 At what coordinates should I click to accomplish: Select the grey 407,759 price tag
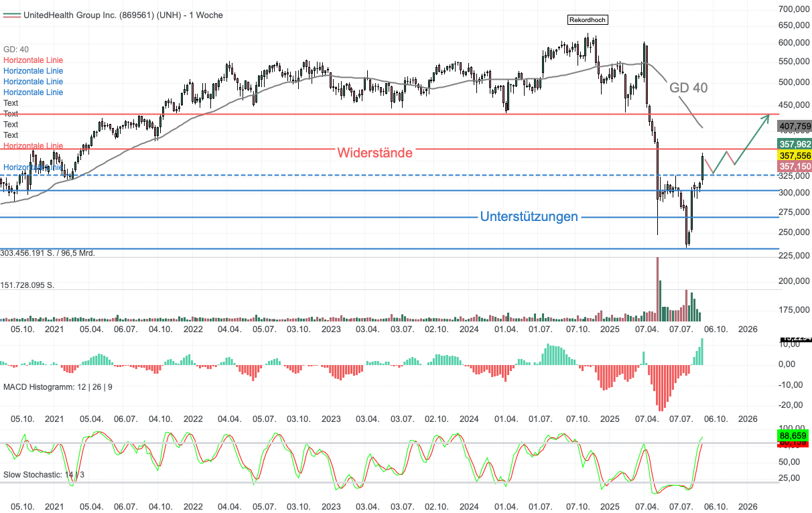click(x=795, y=126)
